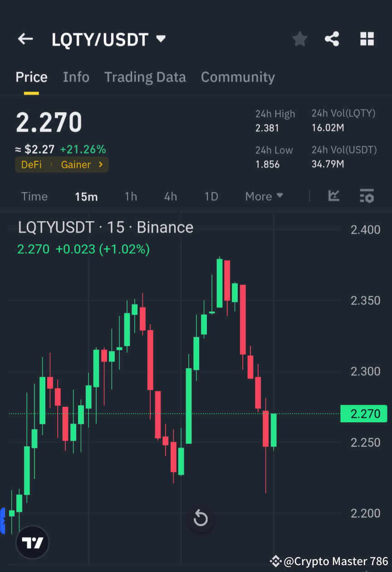The width and height of the screenshot is (392, 572).
Task: Expand the LQTY/USDT pair selector
Action: pyautogui.click(x=161, y=39)
